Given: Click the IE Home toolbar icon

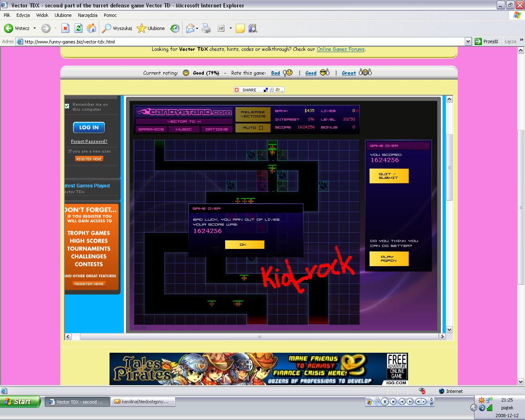Looking at the screenshot, I should click(91, 28).
